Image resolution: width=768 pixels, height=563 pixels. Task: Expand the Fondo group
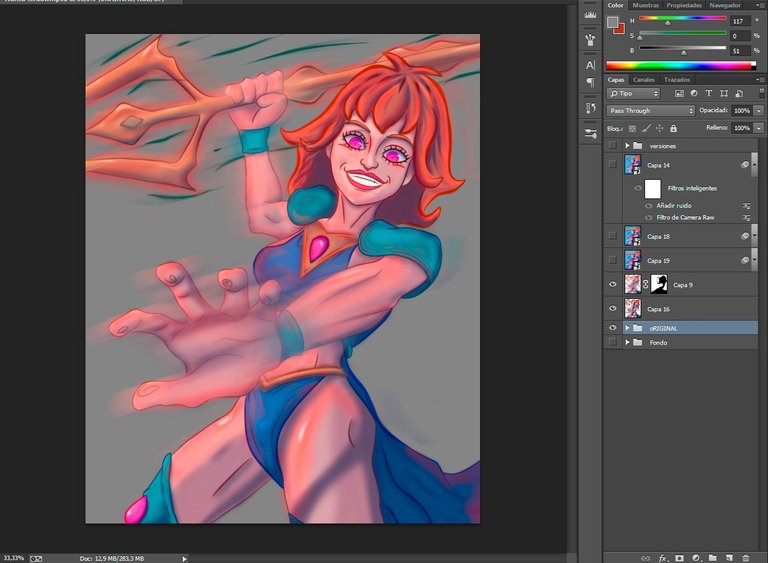click(x=627, y=342)
